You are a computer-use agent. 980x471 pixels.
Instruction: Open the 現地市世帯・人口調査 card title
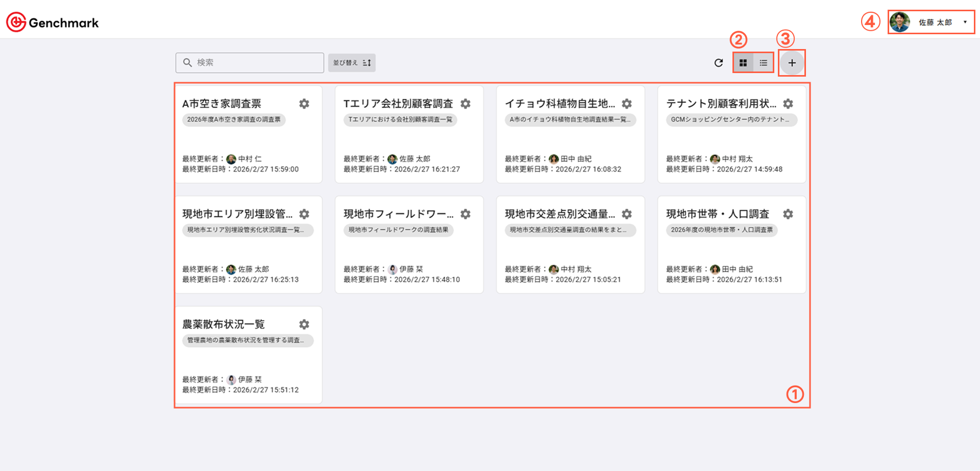717,214
